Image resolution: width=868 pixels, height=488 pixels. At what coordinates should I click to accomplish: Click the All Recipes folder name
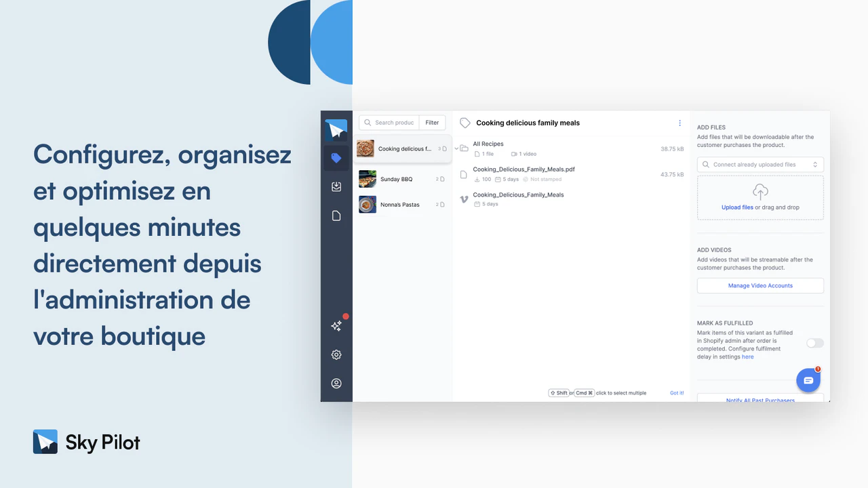(x=488, y=144)
